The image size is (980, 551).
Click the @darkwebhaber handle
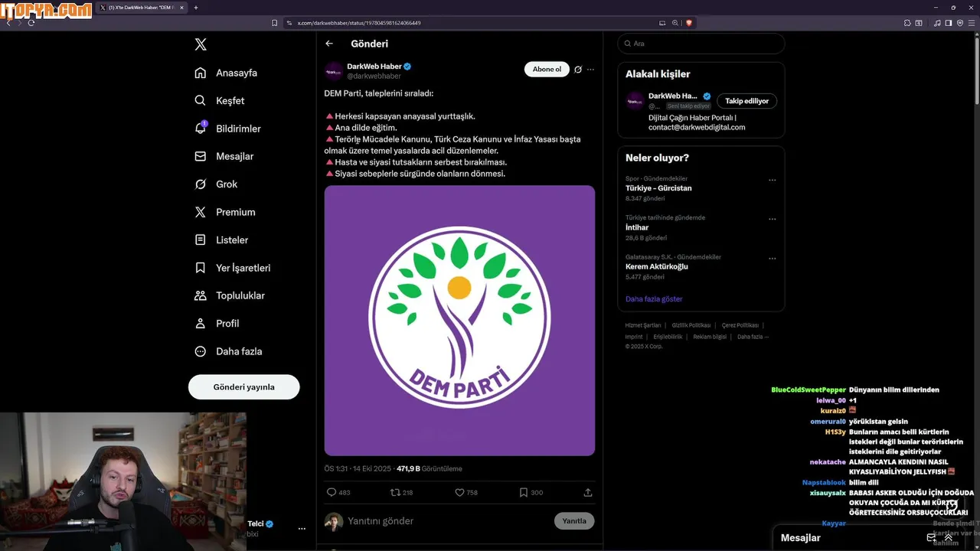pos(374,77)
